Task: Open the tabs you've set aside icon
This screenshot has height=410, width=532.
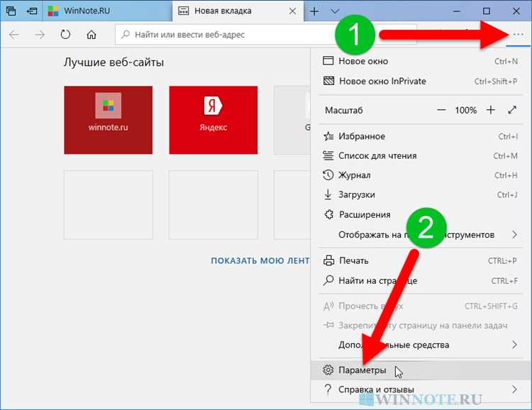Action: [x=11, y=11]
